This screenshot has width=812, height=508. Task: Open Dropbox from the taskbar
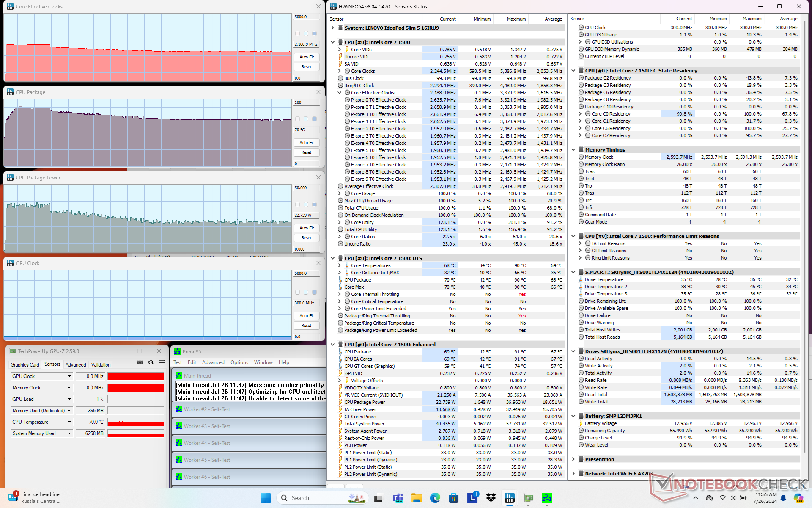tap(491, 498)
